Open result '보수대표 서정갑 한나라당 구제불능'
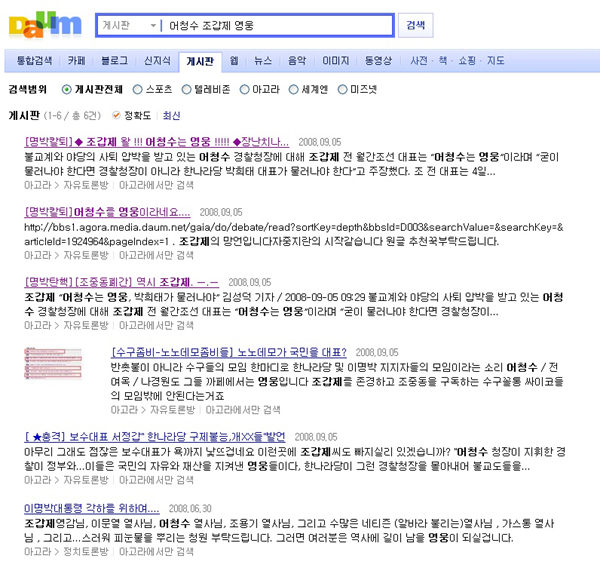 (155, 437)
